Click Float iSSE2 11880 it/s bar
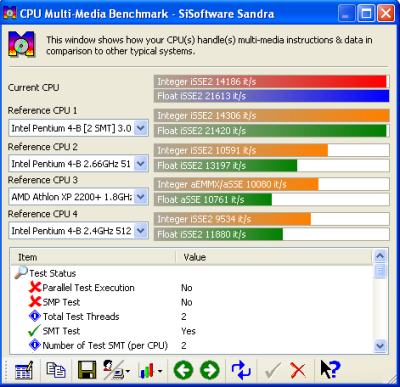400x387 pixels. tap(271, 234)
